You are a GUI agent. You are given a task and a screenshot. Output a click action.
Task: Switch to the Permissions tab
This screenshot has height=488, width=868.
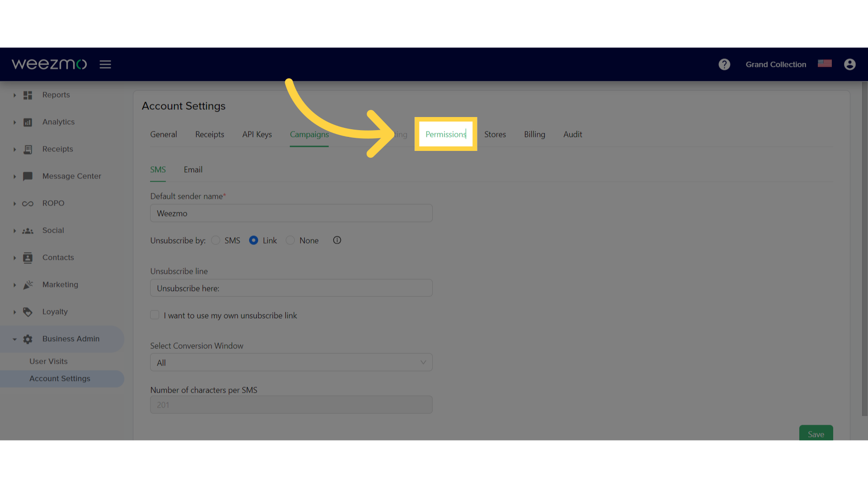click(446, 134)
